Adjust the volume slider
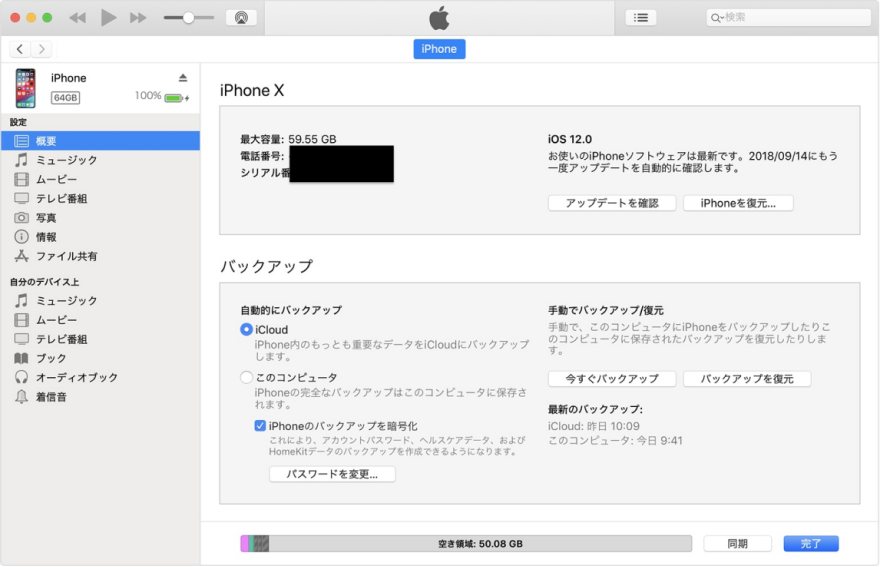 188,18
